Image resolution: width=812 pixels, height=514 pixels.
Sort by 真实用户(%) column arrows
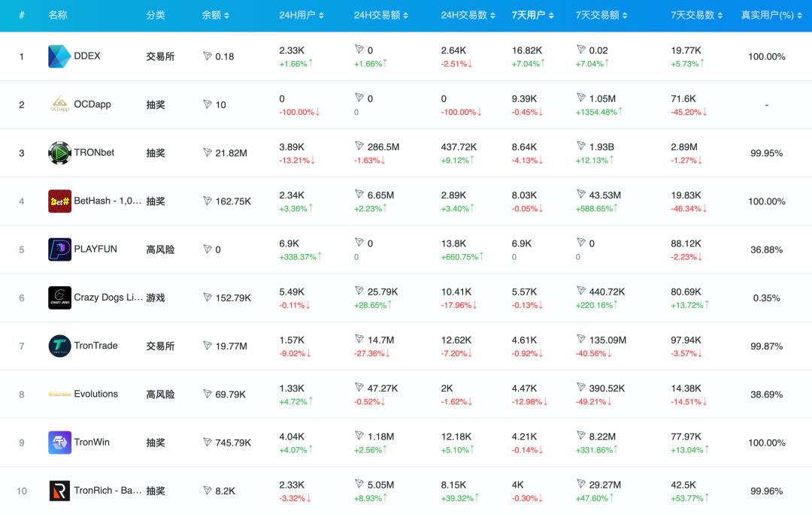coord(799,16)
